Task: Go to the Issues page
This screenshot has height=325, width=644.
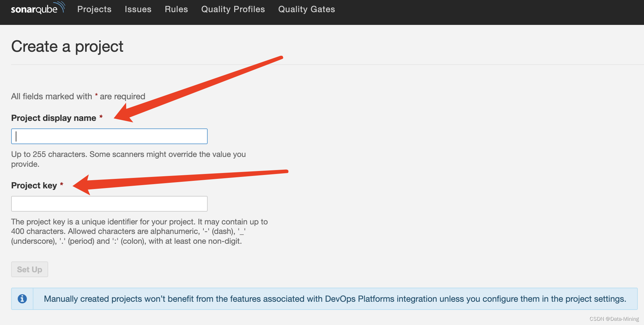Action: tap(138, 9)
